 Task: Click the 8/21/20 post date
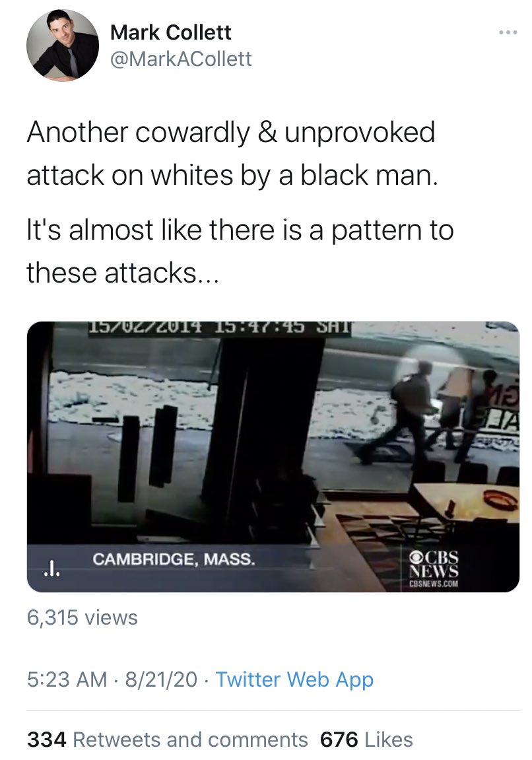click(x=161, y=679)
